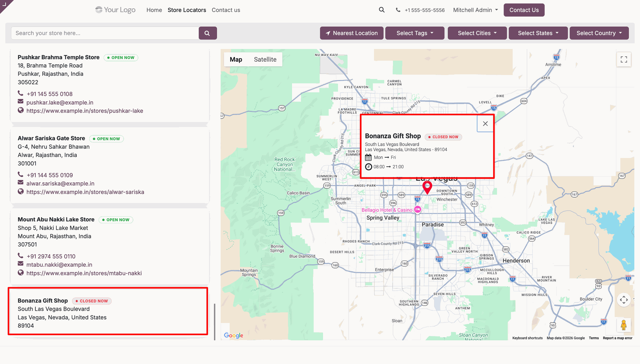Image resolution: width=640 pixels, height=364 pixels.
Task: Click the Your Logo image
Action: (x=115, y=10)
